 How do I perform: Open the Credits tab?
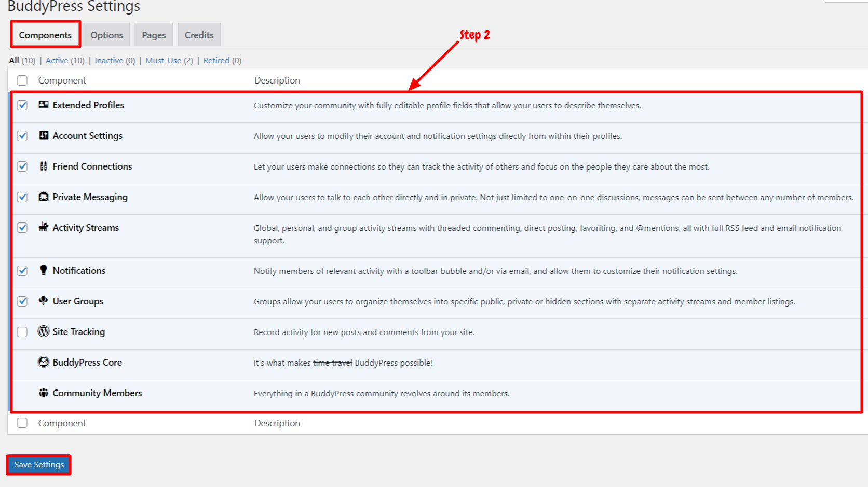[x=199, y=35]
